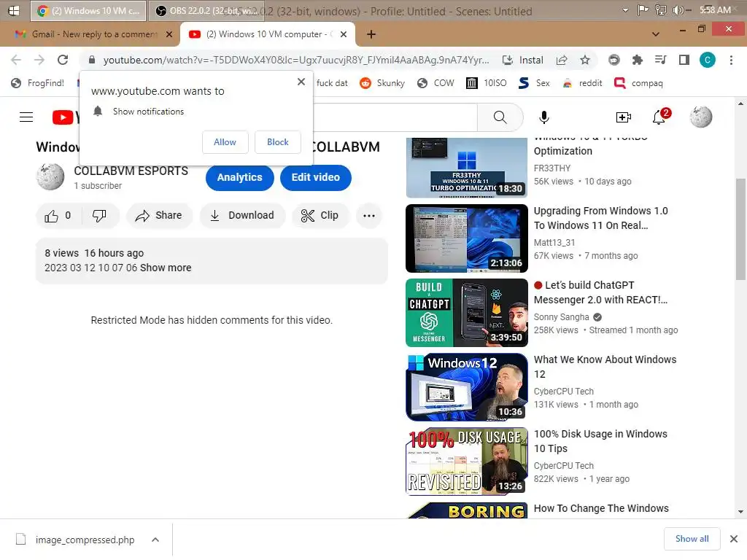Go to YouTube home via the logo
The width and height of the screenshot is (747, 560).
pos(65,117)
